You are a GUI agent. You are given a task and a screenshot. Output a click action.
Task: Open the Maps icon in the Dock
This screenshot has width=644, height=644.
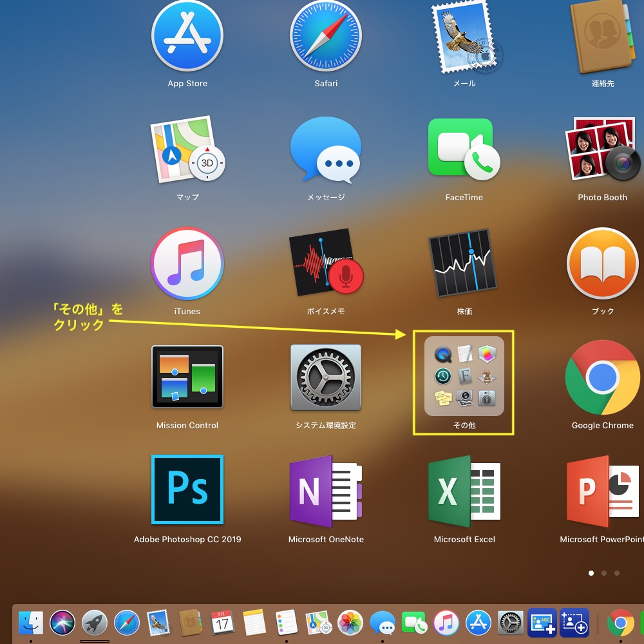318,623
